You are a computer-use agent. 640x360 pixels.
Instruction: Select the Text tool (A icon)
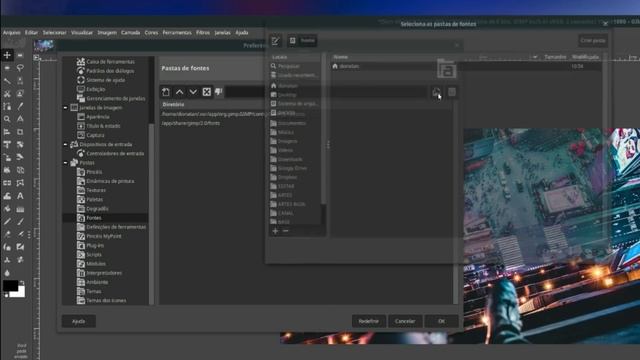(20, 196)
